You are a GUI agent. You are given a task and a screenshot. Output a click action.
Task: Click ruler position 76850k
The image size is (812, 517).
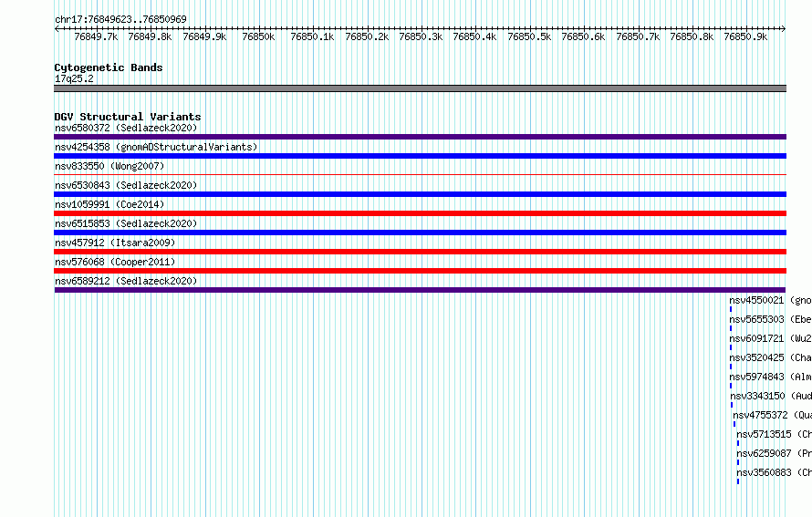[258, 36]
